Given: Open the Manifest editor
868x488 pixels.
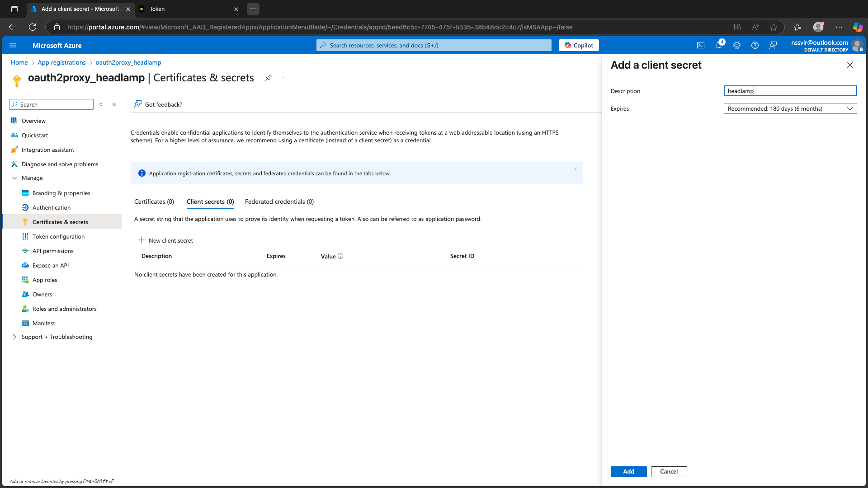Looking at the screenshot, I should 43,323.
